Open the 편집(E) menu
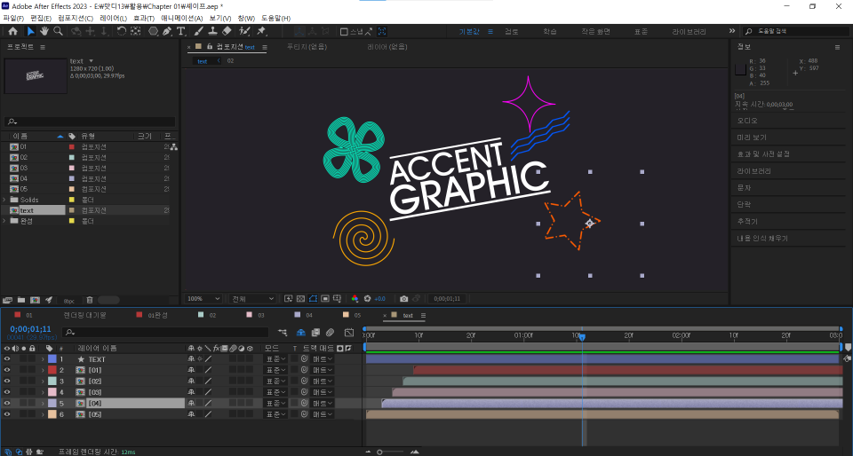853x456 pixels. coord(41,18)
